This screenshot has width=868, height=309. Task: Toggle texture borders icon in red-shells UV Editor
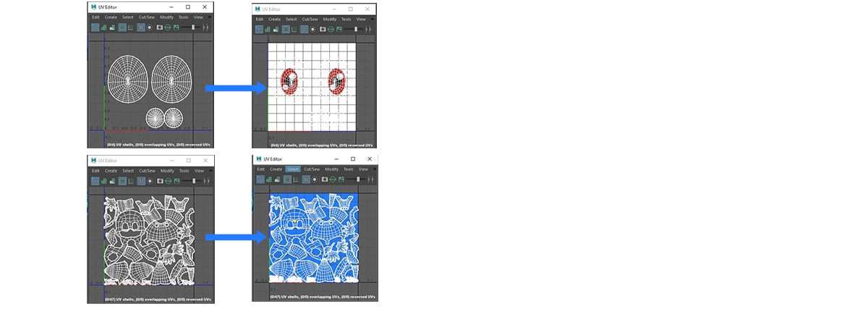pos(286,29)
